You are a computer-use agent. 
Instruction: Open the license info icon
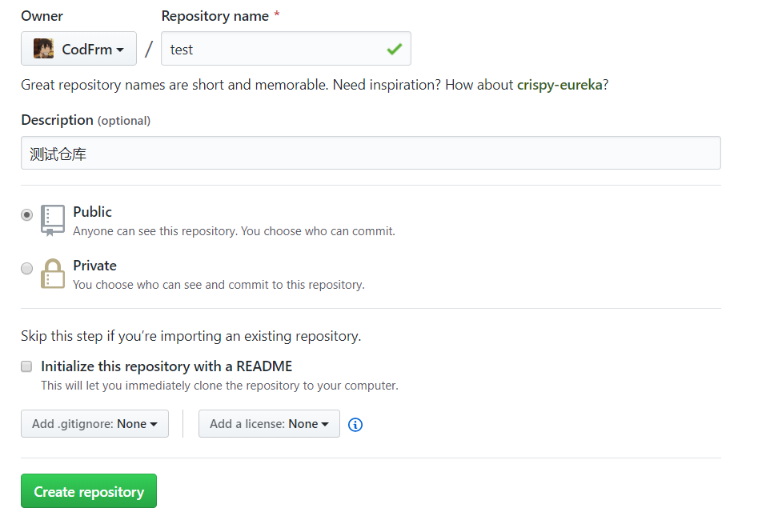click(355, 425)
